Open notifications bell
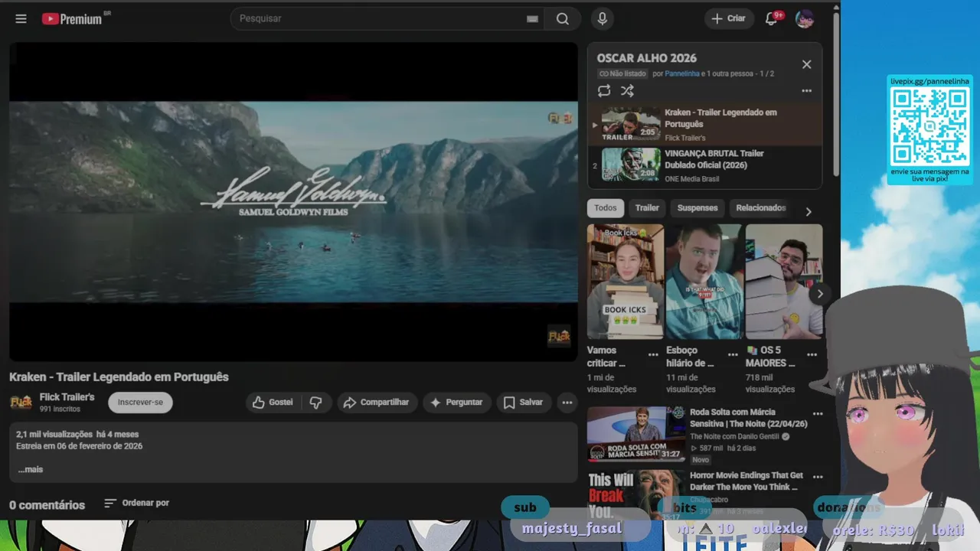 (x=772, y=18)
